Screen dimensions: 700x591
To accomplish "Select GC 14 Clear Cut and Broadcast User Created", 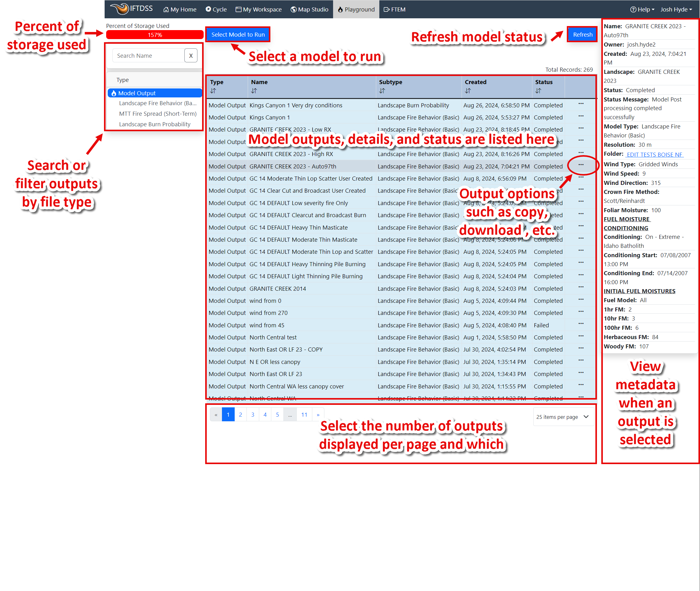I will click(x=401, y=190).
